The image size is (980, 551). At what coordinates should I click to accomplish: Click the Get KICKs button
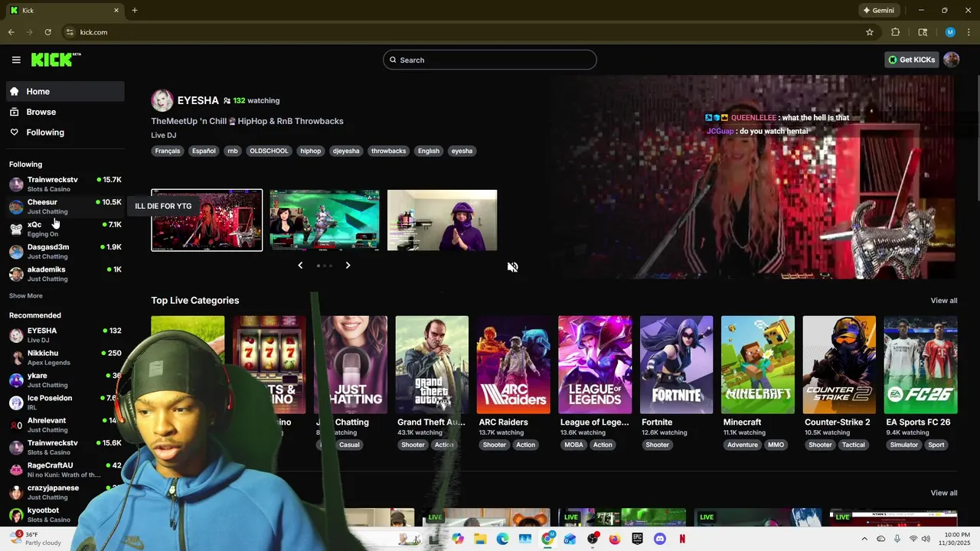911,60
